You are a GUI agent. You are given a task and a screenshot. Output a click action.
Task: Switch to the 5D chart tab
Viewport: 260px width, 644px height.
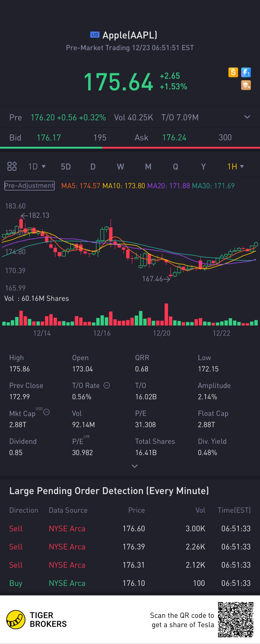point(66,167)
